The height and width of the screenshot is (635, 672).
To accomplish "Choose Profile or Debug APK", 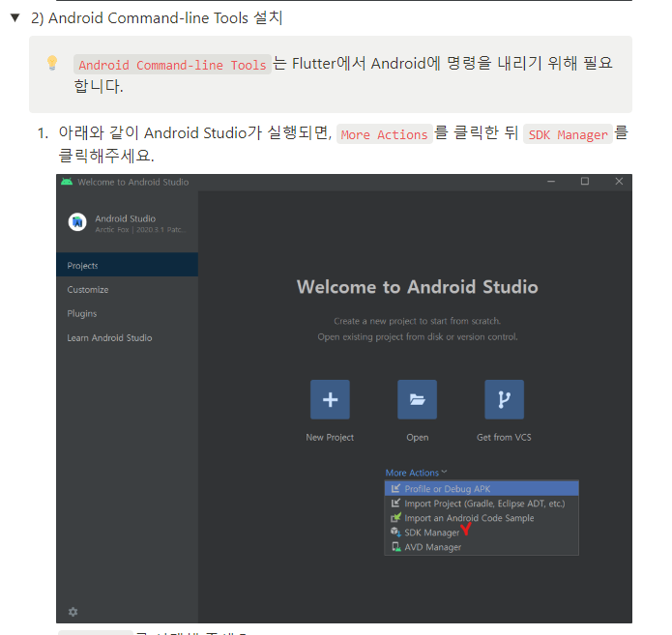I will (482, 489).
